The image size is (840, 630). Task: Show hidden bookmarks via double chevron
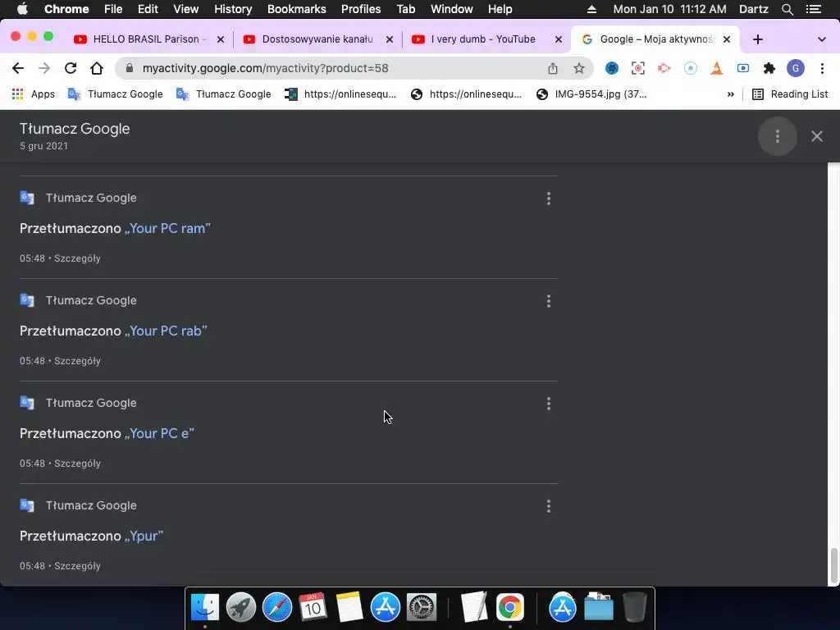[x=730, y=94]
